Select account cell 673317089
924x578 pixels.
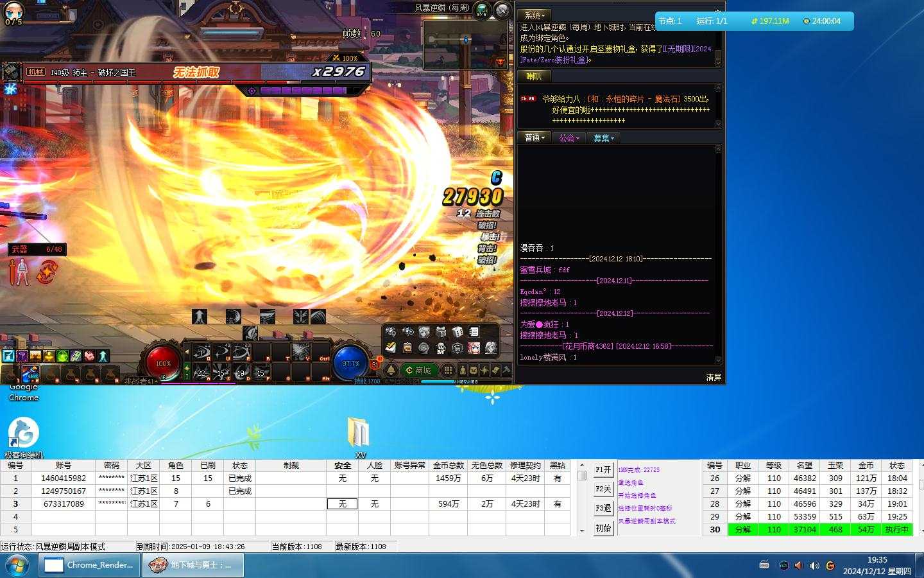(x=63, y=504)
